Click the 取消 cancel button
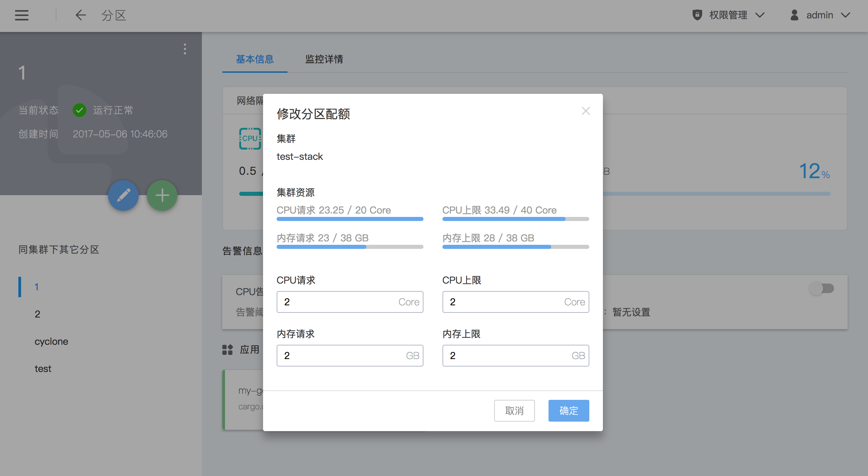868x476 pixels. pos(514,411)
